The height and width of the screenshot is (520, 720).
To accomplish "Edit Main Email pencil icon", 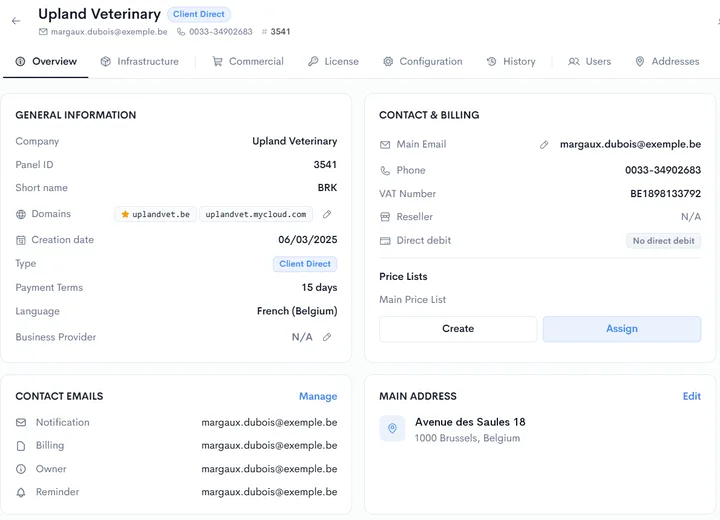I will coord(544,145).
